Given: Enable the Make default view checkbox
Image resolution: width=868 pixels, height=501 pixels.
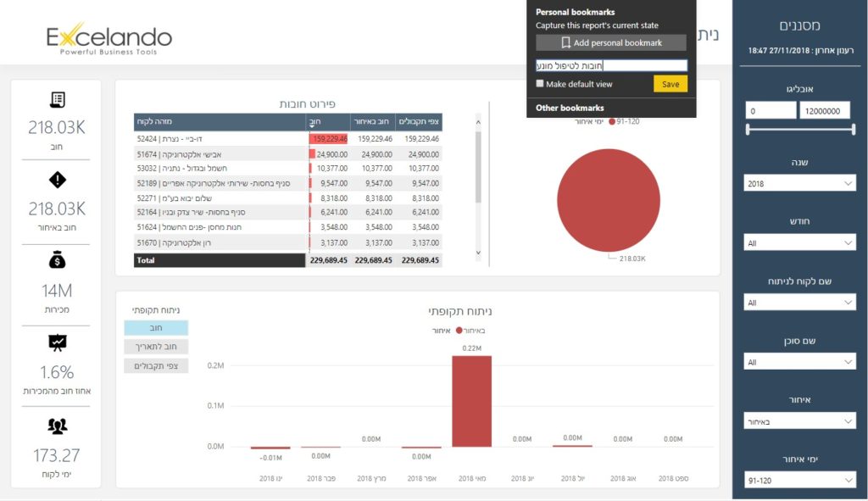Looking at the screenshot, I should [540, 84].
